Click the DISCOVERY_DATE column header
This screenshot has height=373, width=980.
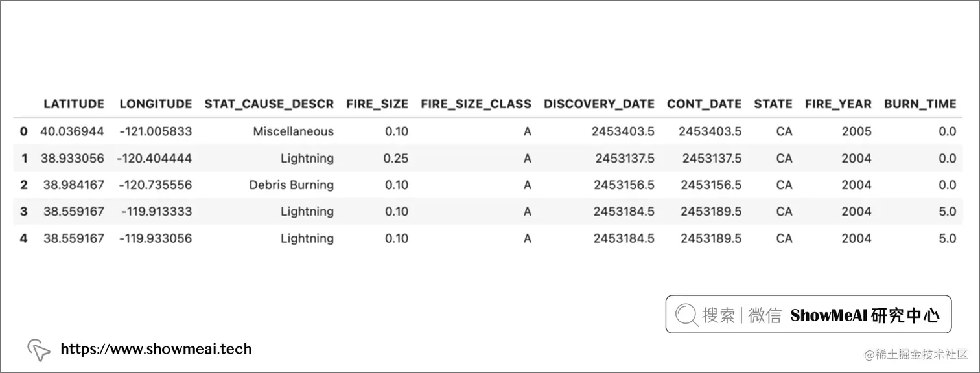(x=599, y=104)
